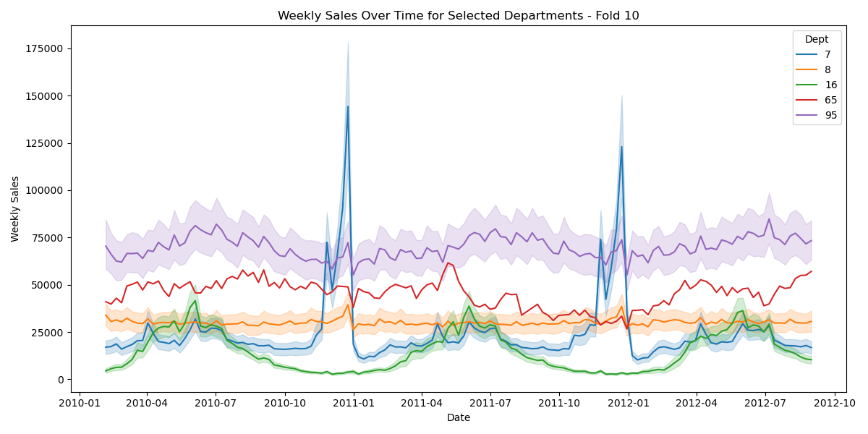868x434 pixels.
Task: Click the 'Dept' legend title
Action: tap(817, 39)
